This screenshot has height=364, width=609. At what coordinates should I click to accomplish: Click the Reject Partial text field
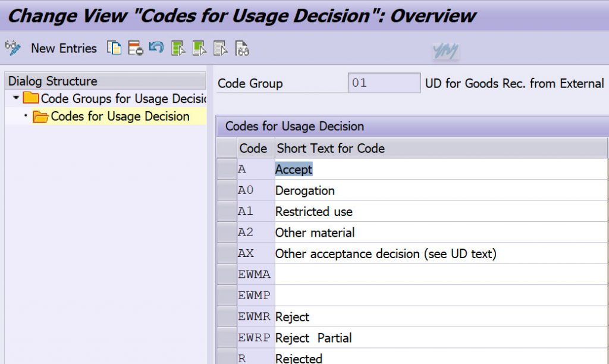(441, 338)
